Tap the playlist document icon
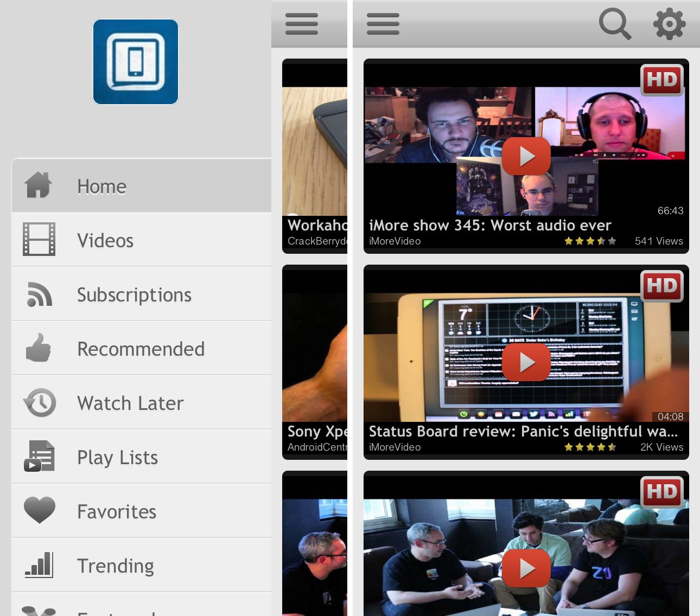The width and height of the screenshot is (700, 616). [x=39, y=456]
